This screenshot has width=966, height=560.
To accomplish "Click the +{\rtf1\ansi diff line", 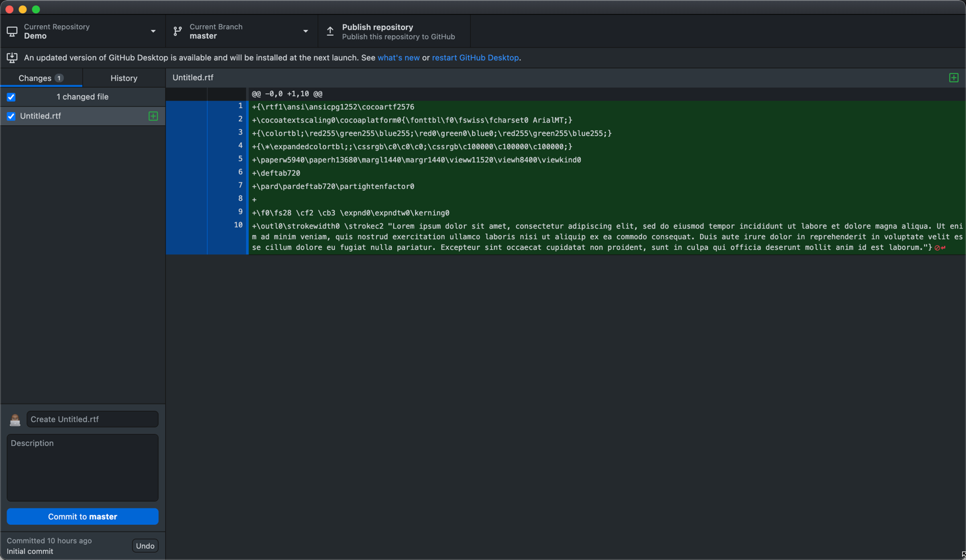I will point(333,107).
